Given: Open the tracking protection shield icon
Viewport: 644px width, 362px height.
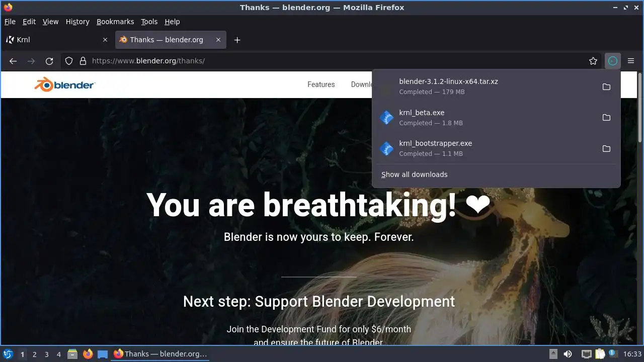Looking at the screenshot, I should point(69,61).
